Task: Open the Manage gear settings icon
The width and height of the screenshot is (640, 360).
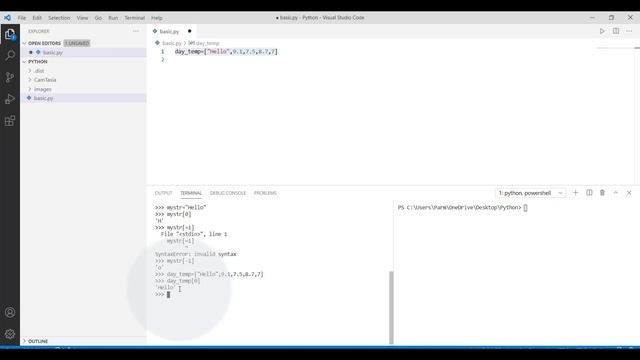Action: pyautogui.click(x=10, y=334)
